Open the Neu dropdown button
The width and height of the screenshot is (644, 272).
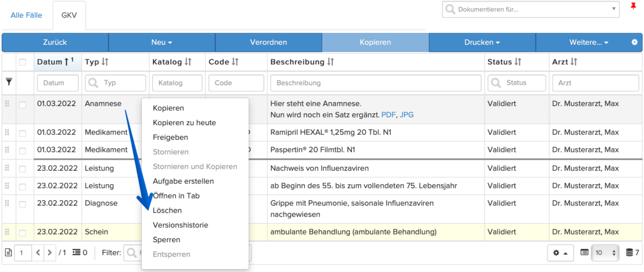(x=162, y=42)
